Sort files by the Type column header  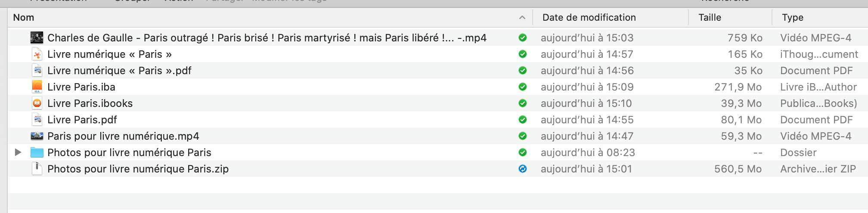point(792,18)
